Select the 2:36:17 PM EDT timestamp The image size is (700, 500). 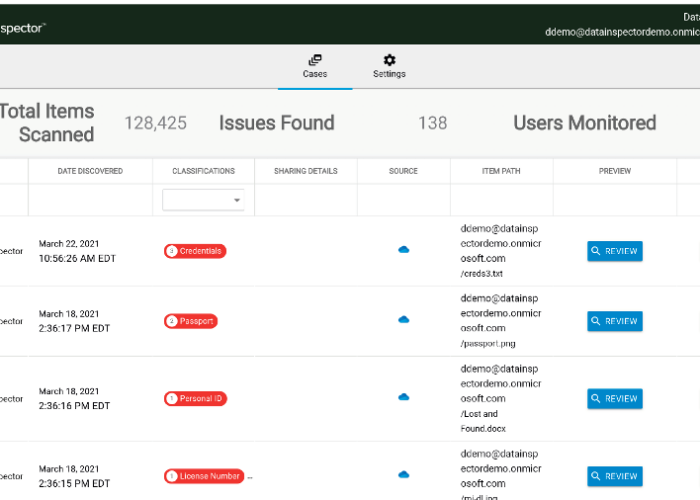click(x=74, y=329)
